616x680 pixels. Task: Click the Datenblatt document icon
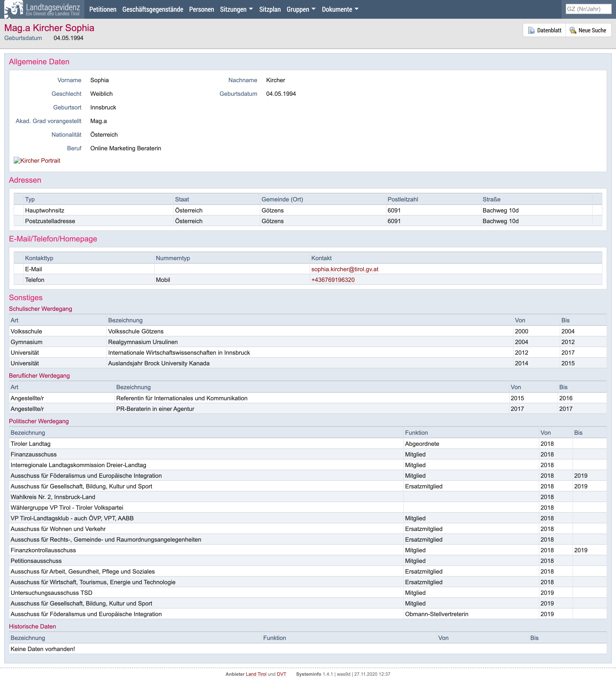(x=531, y=30)
